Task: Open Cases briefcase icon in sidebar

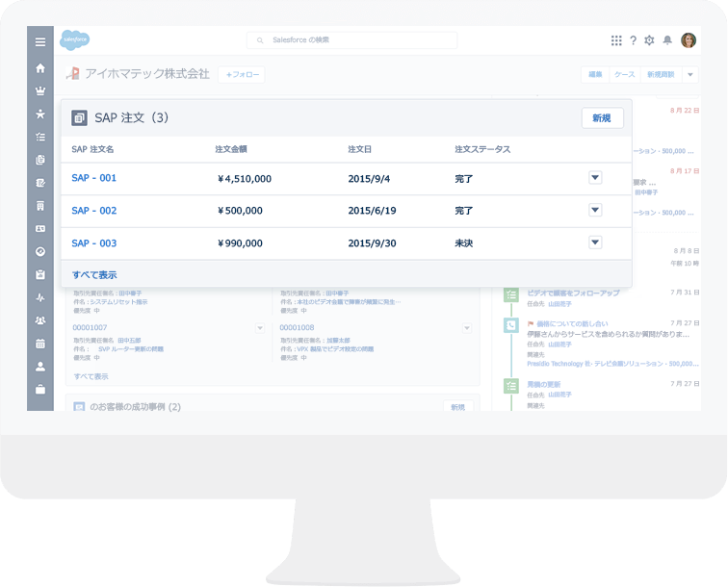Action: tap(40, 390)
